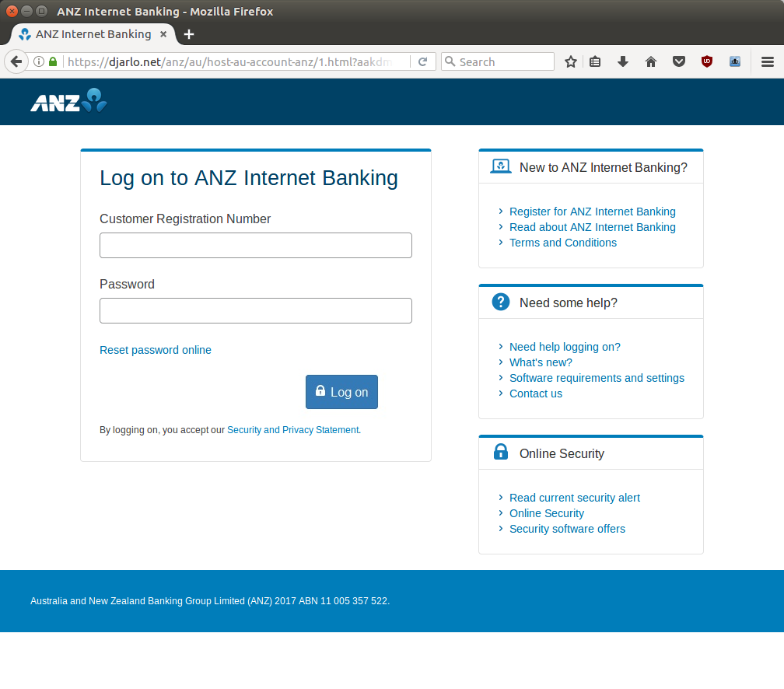The height and width of the screenshot is (689, 784).
Task: Click the address bar URL
Action: [x=230, y=61]
